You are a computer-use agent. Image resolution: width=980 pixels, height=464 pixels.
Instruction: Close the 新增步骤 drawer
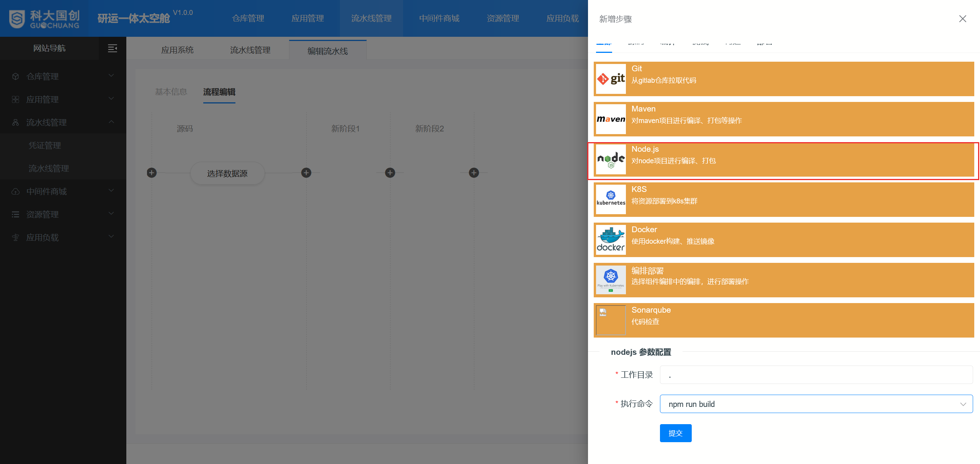tap(962, 19)
